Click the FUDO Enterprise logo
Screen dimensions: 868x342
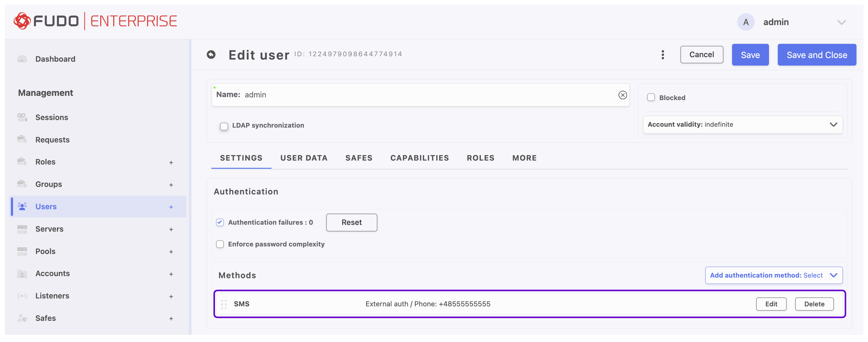95,21
